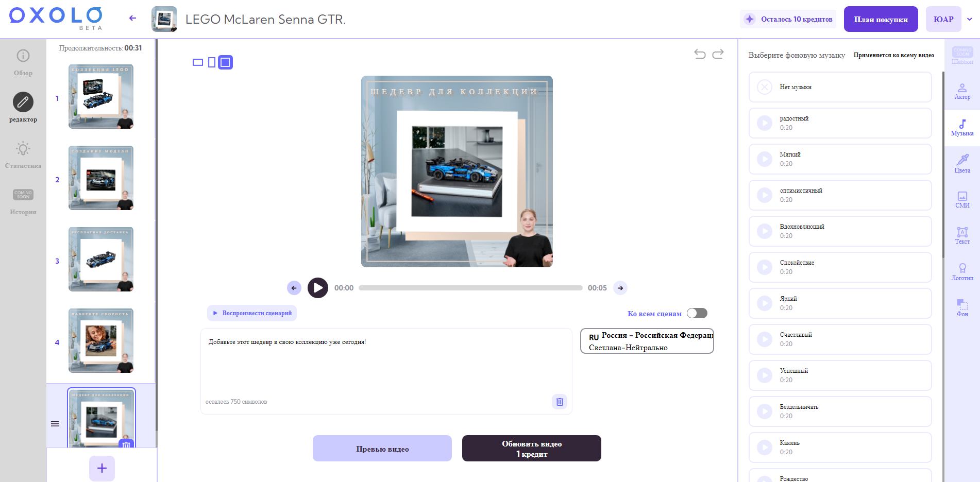Delete scene 5 using its trash icon

coord(126,444)
